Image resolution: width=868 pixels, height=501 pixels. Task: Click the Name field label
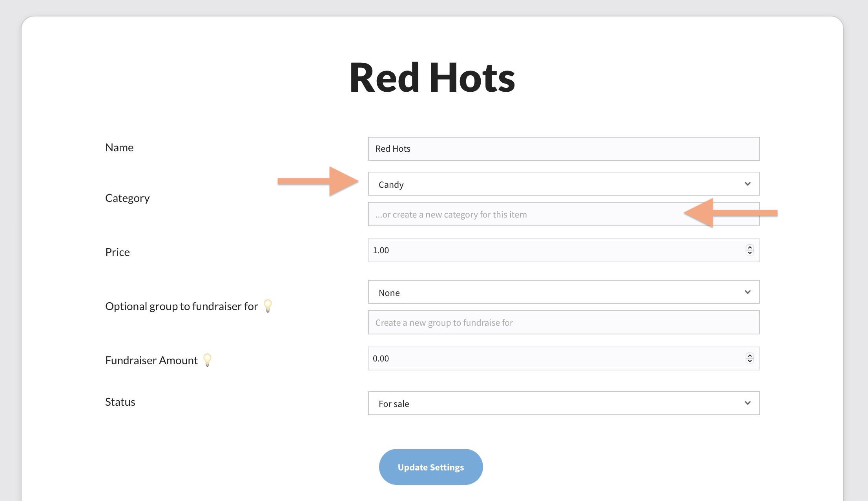pos(119,148)
